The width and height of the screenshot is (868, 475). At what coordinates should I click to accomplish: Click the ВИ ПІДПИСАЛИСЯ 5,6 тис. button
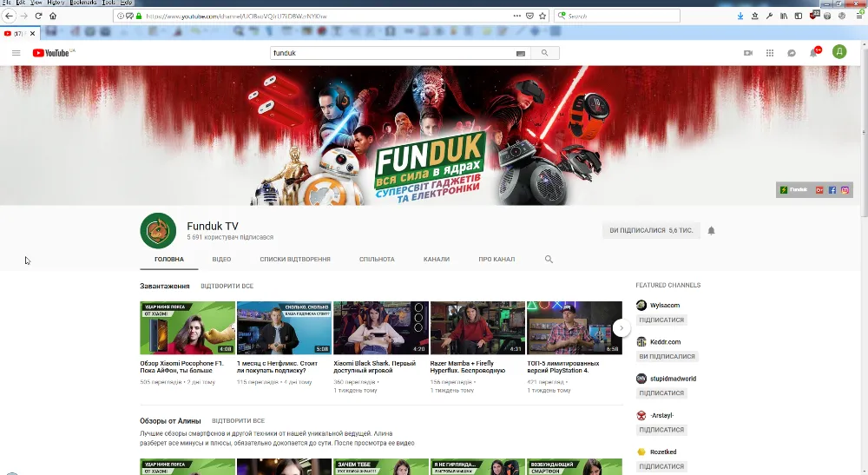pos(651,230)
